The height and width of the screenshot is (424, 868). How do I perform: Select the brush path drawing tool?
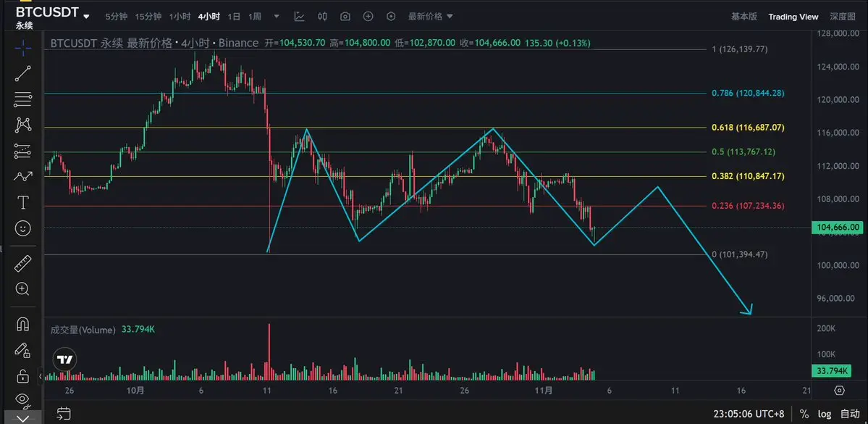pos(22,177)
